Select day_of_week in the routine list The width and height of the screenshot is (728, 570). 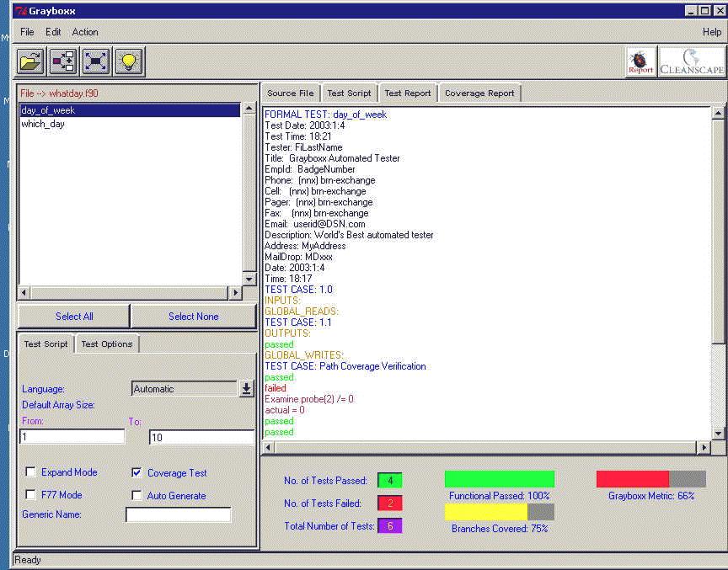(x=130, y=110)
